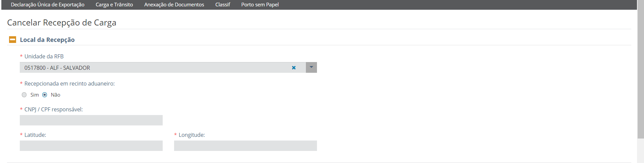Open the Unidade da RFB dropdown arrow
Viewport: 644px width, 163px height.
pyautogui.click(x=311, y=67)
